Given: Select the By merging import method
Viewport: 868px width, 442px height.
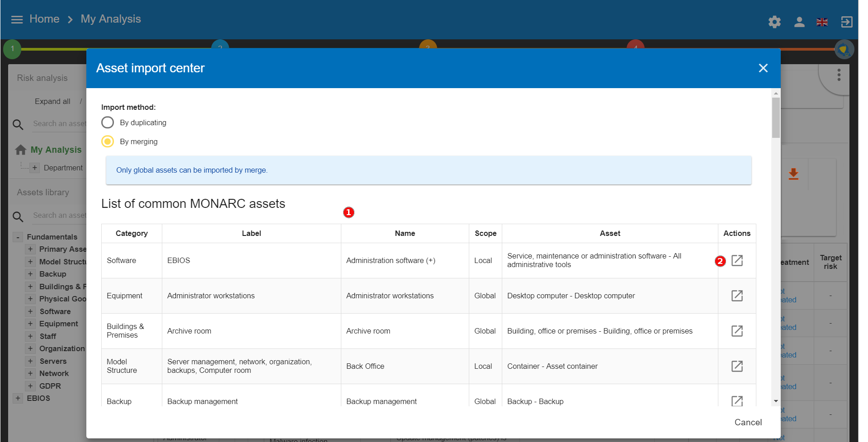Looking at the screenshot, I should tap(108, 141).
